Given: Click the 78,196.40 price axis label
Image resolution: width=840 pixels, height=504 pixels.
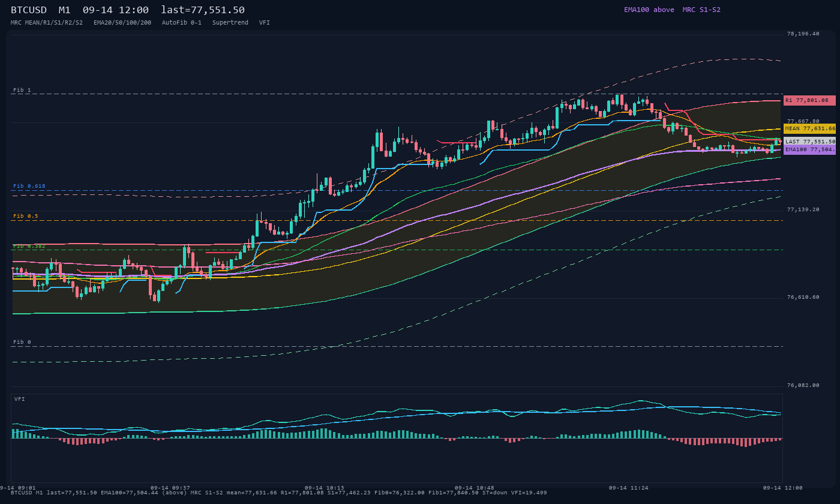Looking at the screenshot, I should pyautogui.click(x=803, y=34).
